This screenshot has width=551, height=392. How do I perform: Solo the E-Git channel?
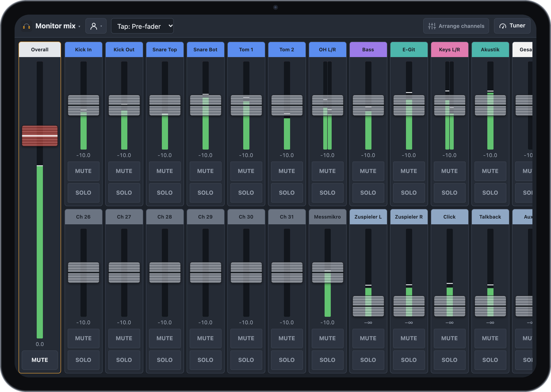tap(409, 193)
